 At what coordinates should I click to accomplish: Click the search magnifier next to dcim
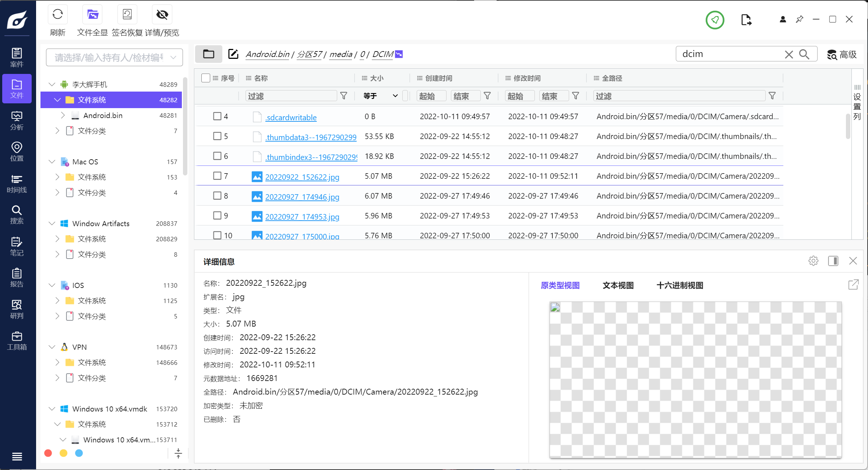(804, 54)
